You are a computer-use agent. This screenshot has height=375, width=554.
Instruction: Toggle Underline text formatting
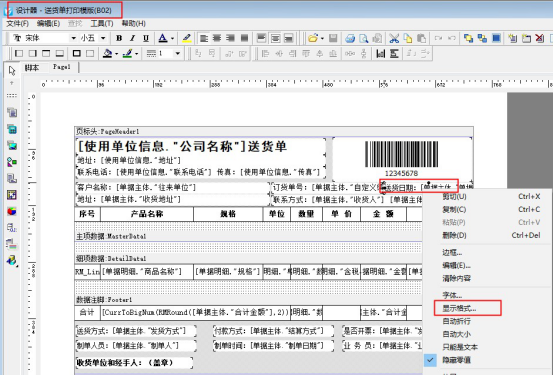146,38
